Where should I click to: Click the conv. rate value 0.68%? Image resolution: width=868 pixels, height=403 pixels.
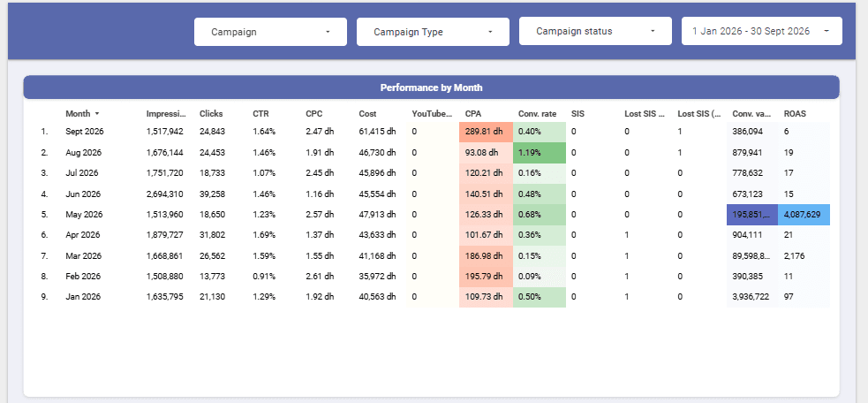[540, 215]
